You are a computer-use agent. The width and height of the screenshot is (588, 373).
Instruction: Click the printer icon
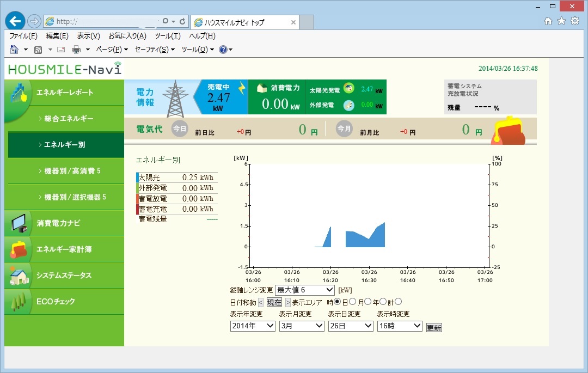(76, 50)
